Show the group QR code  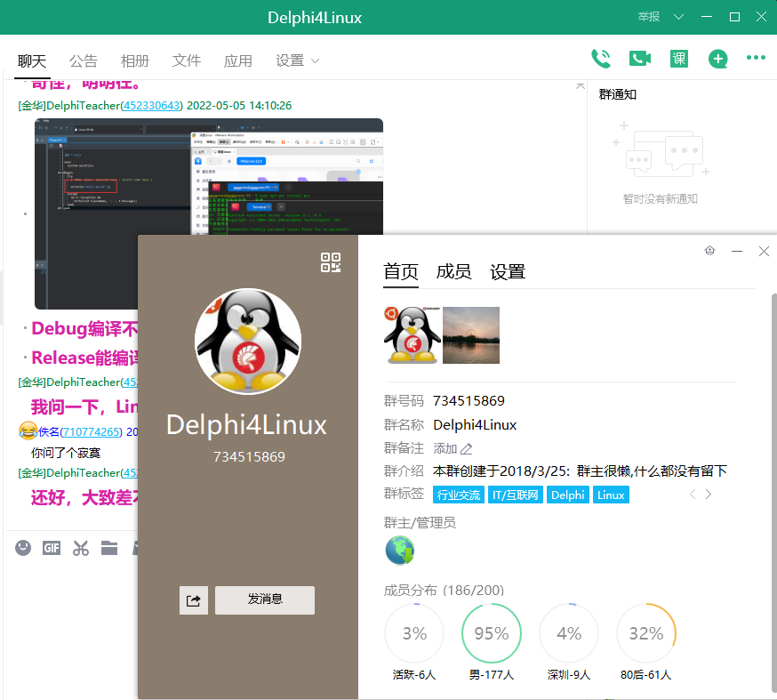pos(331,262)
